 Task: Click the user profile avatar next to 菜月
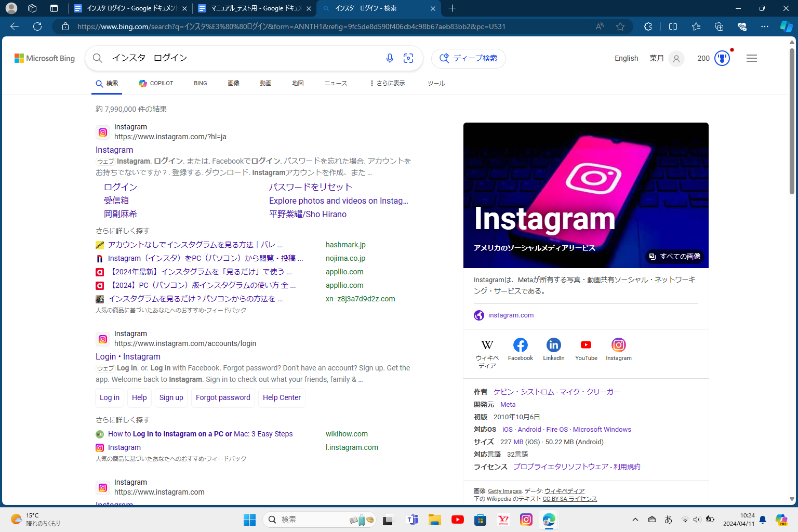point(676,58)
